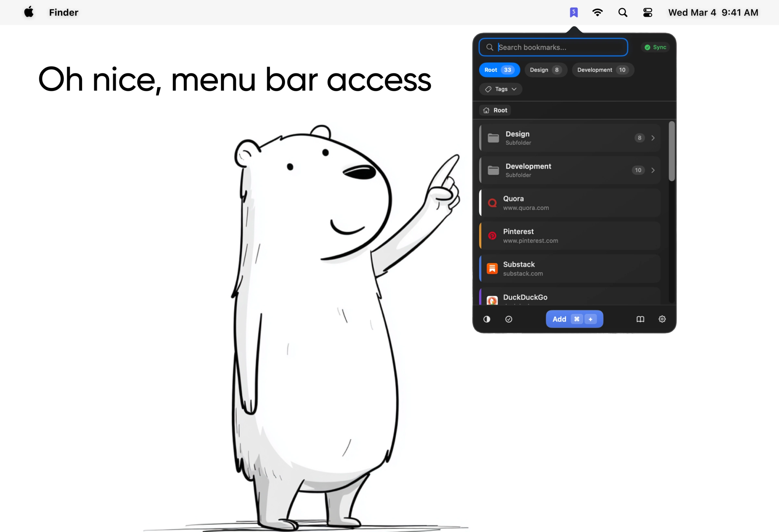This screenshot has width=779, height=532.
Task: Open the DuckDuckGo bookmark
Action: click(x=570, y=296)
